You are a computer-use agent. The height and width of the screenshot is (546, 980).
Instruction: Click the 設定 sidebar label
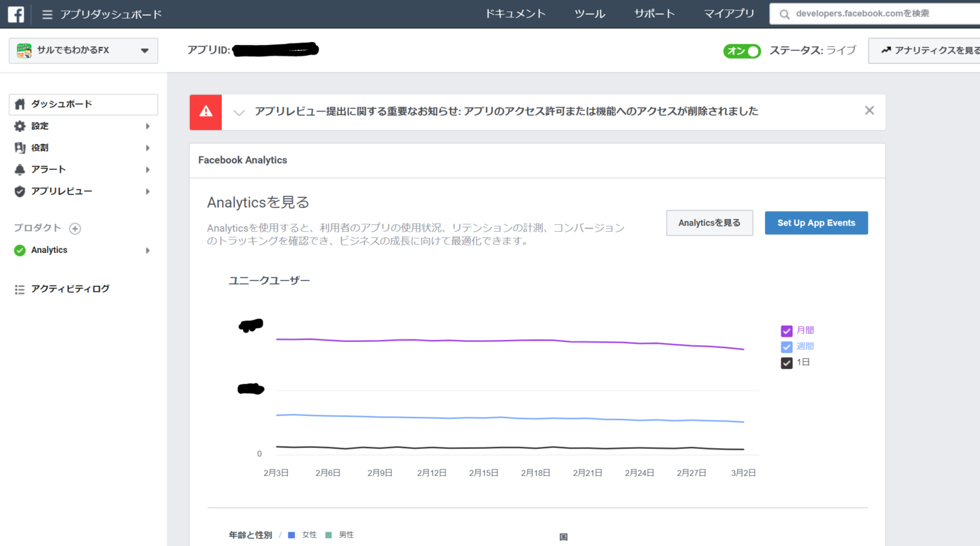(x=40, y=126)
